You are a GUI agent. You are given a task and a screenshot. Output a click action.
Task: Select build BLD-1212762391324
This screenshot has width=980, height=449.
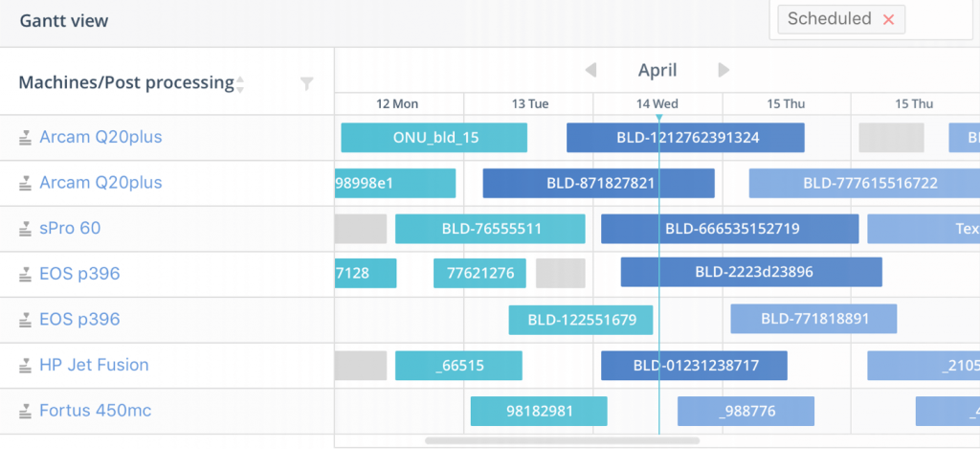[x=685, y=138]
